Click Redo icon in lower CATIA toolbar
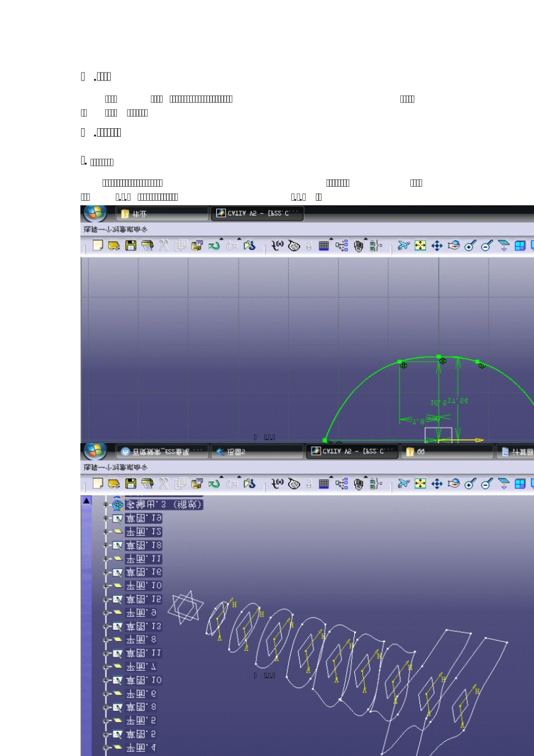 tap(232, 484)
